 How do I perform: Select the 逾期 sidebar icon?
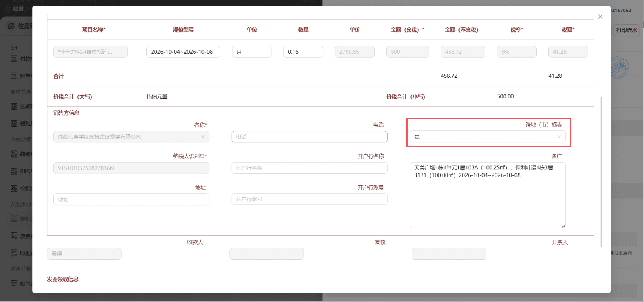(x=14, y=106)
